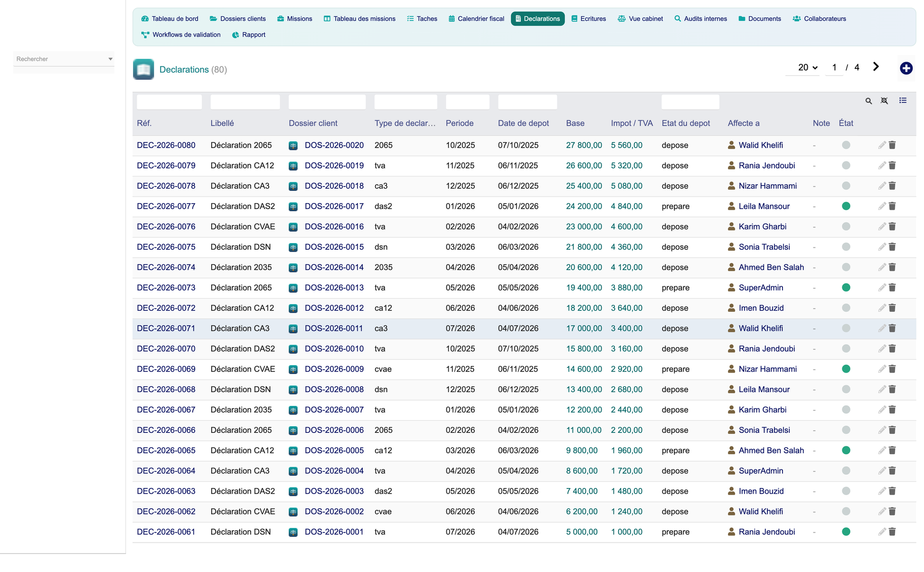Edit DEC-2026-0080 with the pencil icon
This screenshot has width=924, height=572.
click(882, 145)
